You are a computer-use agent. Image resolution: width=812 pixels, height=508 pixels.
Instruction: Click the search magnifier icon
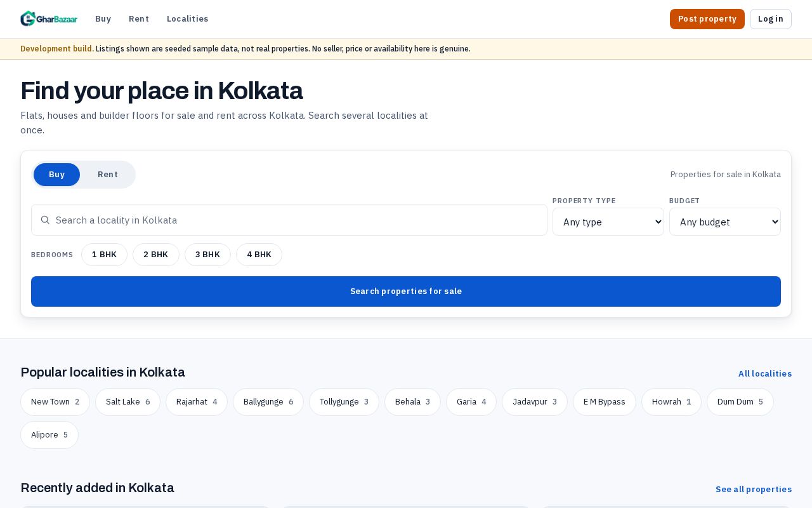(x=45, y=220)
